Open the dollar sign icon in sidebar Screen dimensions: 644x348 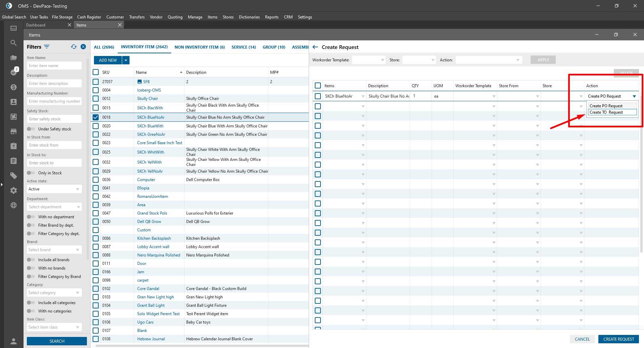13,87
